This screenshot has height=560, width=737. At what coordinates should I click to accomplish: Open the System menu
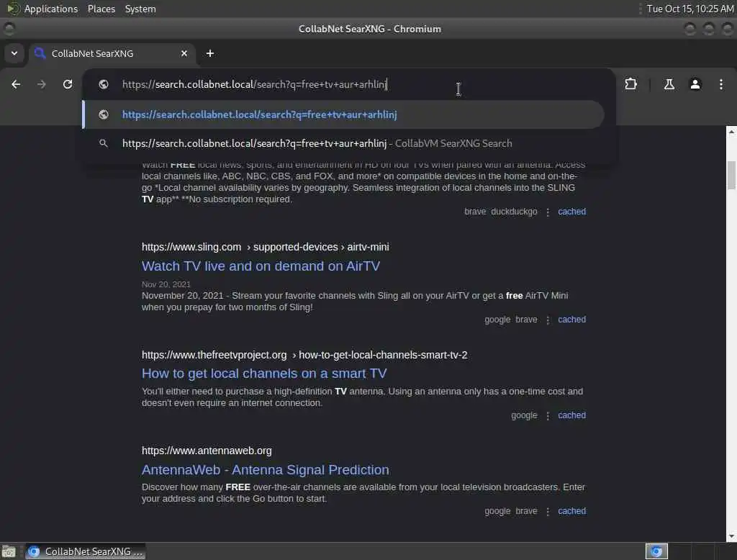point(140,9)
